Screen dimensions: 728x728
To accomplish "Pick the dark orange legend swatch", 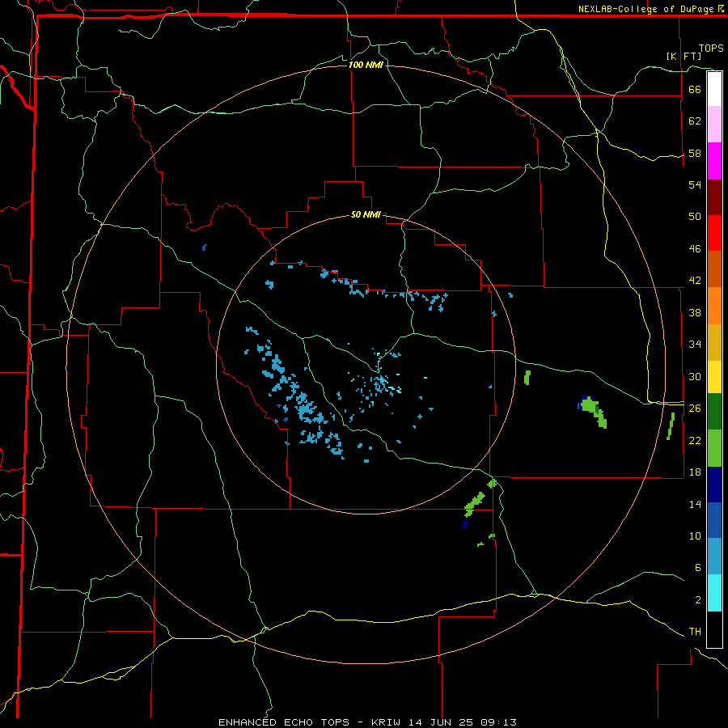I will [x=714, y=269].
